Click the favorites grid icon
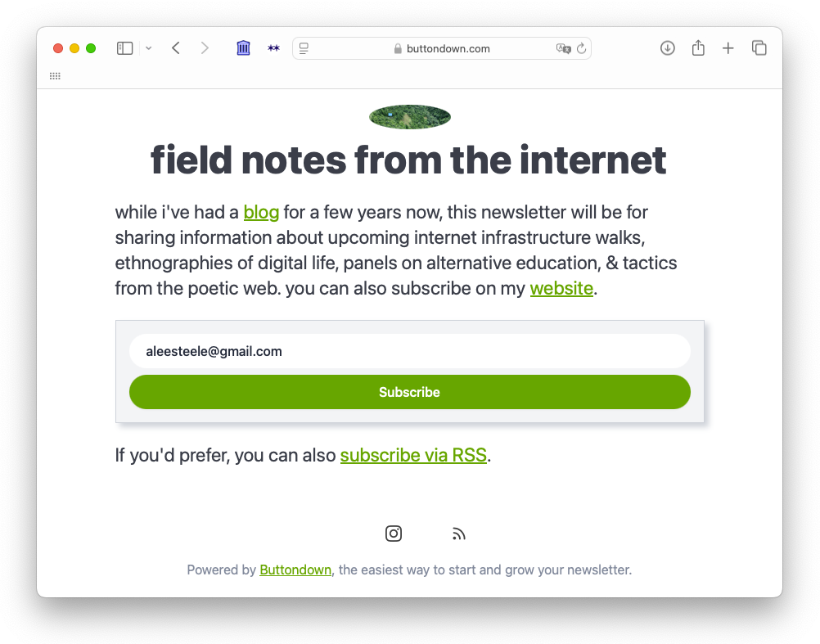Image resolution: width=820 pixels, height=644 pixels. (55, 76)
